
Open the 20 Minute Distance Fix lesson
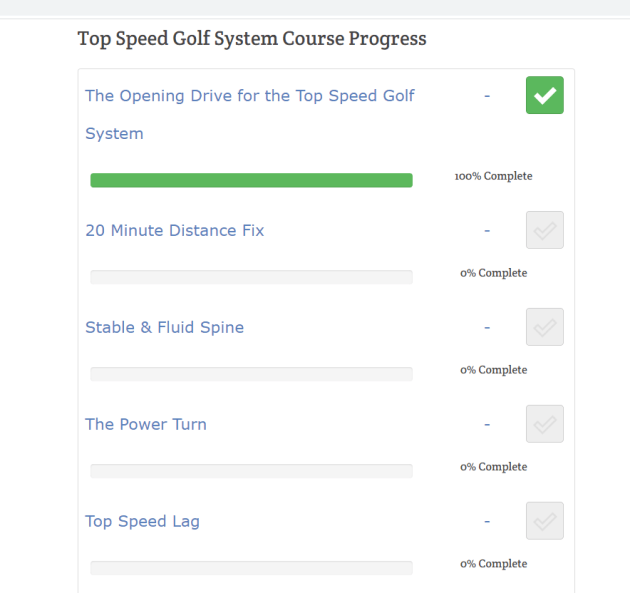point(175,230)
